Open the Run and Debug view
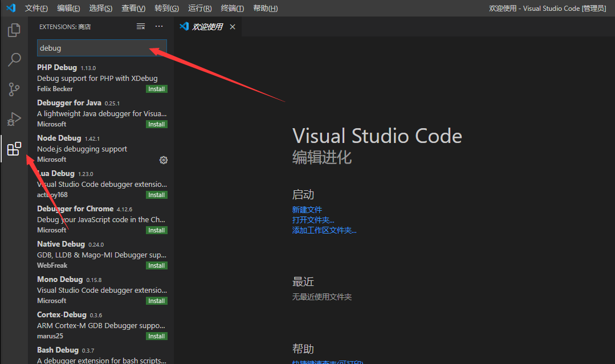 coord(14,119)
